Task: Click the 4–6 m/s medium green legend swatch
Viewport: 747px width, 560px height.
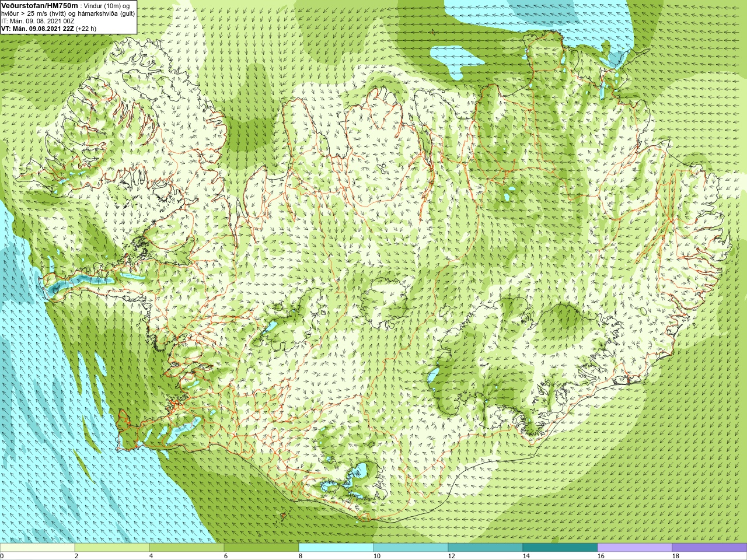Action: (187, 548)
